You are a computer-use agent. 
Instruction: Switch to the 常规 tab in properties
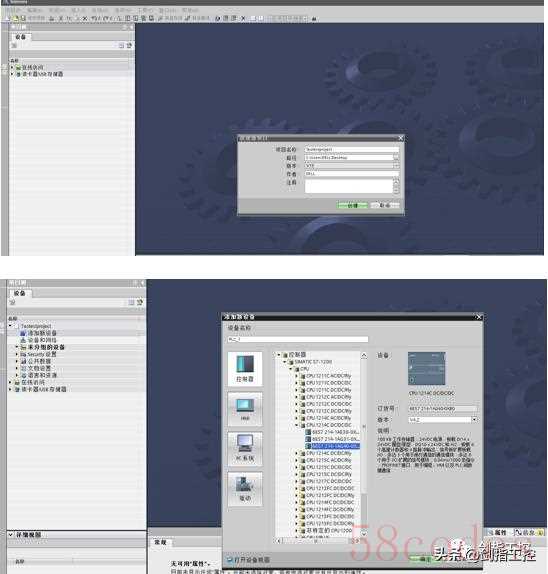tap(160, 542)
